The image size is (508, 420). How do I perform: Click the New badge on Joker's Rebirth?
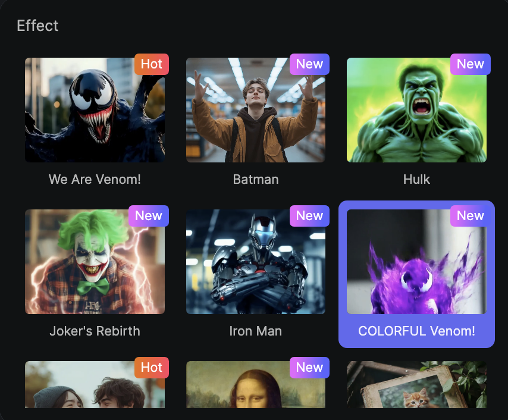pyautogui.click(x=149, y=216)
